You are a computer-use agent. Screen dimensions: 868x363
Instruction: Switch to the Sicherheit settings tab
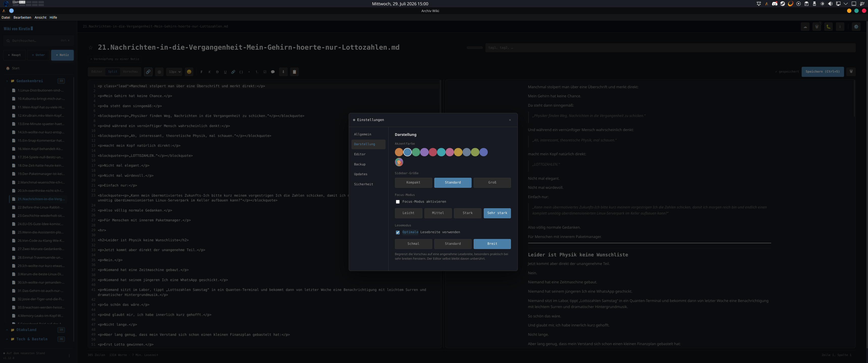pos(368,184)
